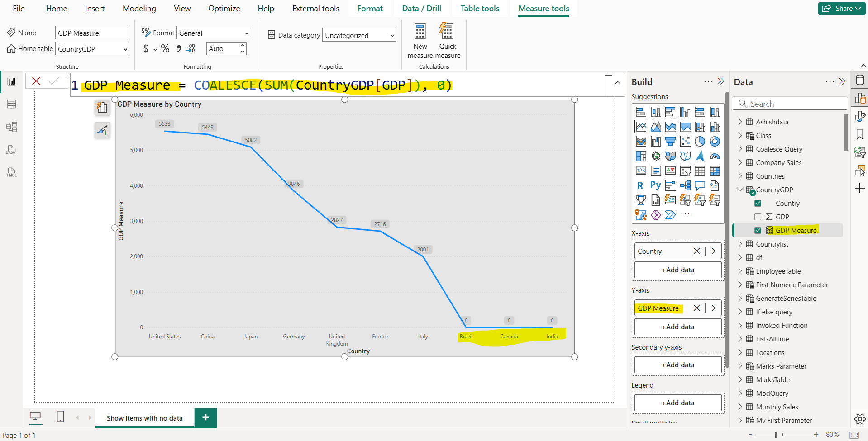Create a New measure from the ribbon

click(420, 40)
